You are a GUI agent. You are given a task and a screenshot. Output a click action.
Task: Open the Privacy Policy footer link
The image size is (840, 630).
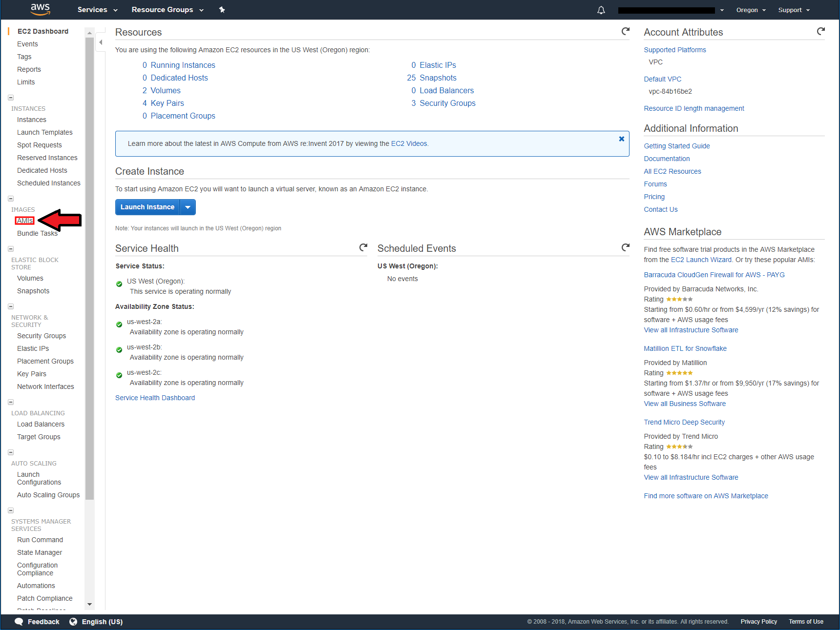[x=759, y=621]
